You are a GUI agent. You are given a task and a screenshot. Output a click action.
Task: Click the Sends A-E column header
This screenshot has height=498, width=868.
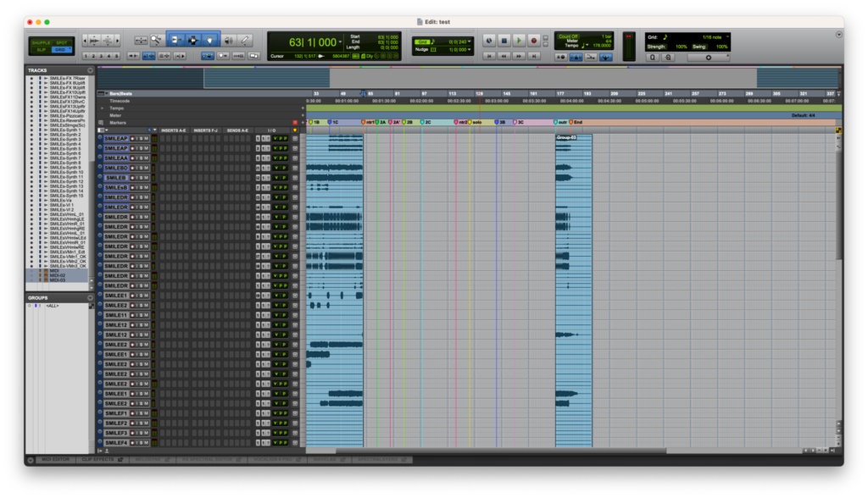237,130
